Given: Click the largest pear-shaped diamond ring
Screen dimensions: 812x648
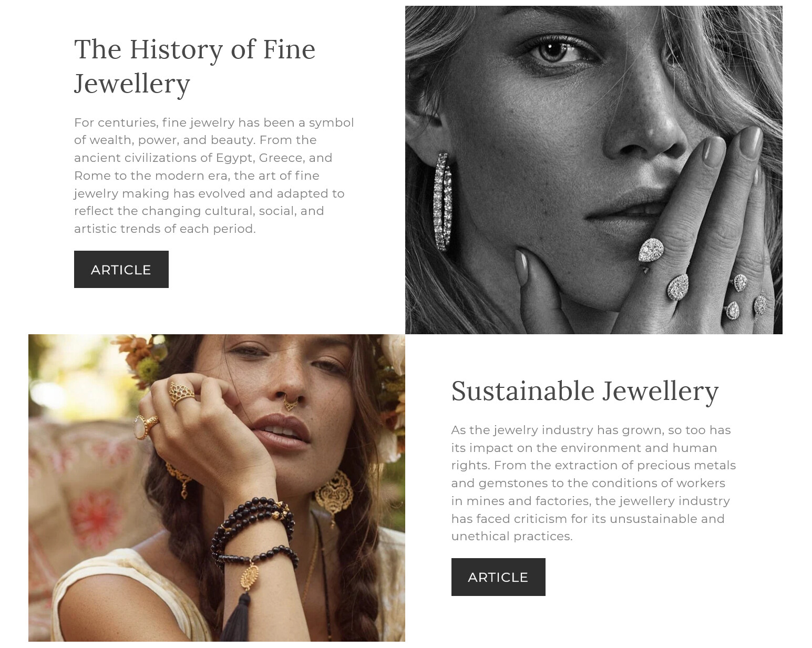Looking at the screenshot, I should 651,250.
